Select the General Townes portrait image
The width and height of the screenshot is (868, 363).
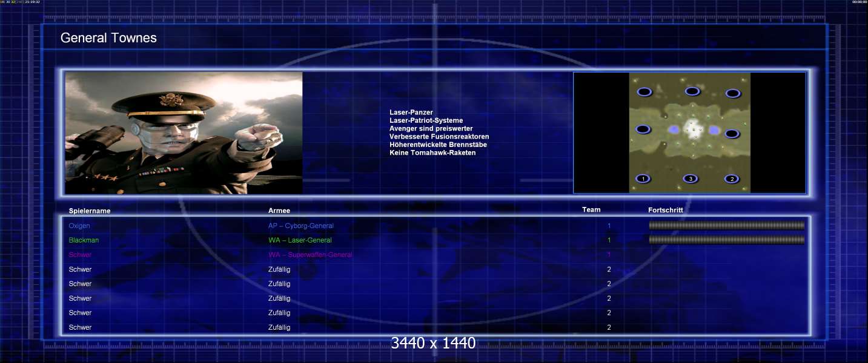[184, 133]
